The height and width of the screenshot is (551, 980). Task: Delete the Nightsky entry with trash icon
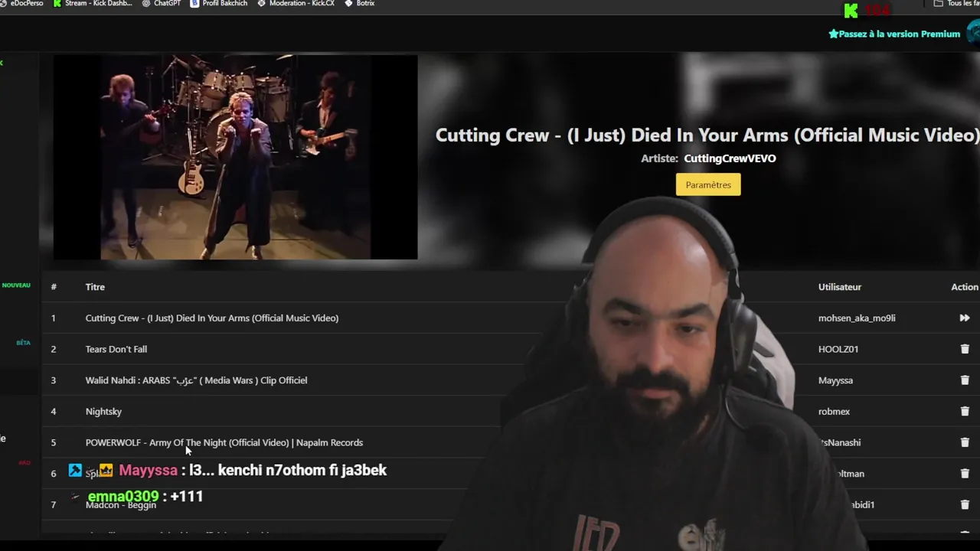965,412
